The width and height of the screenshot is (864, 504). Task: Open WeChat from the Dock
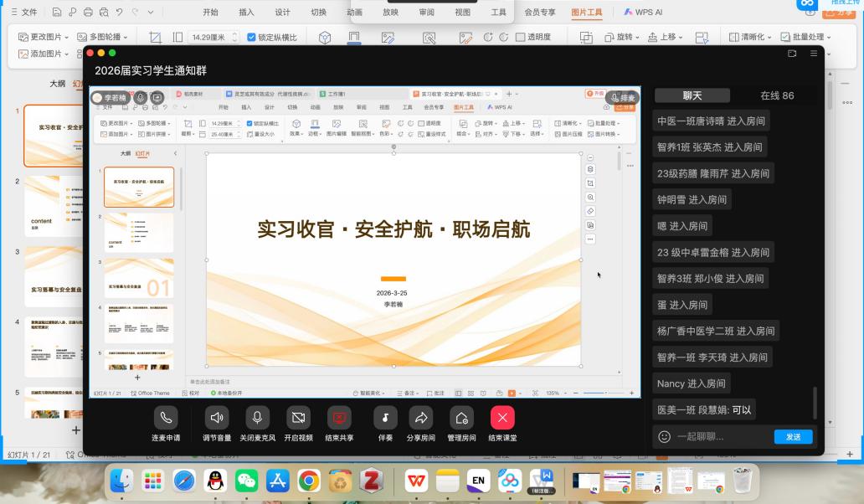coord(246,481)
